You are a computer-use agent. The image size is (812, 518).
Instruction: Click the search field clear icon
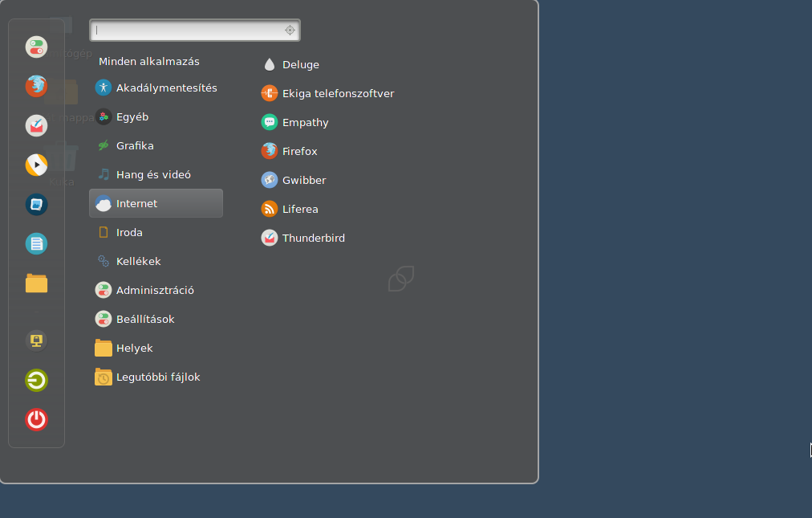(290, 30)
